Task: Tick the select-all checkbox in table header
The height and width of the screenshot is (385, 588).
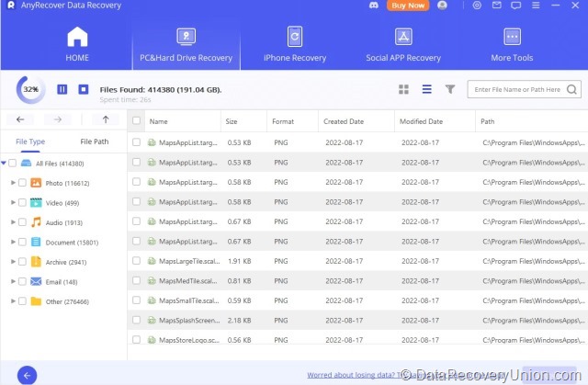Action: pos(136,120)
